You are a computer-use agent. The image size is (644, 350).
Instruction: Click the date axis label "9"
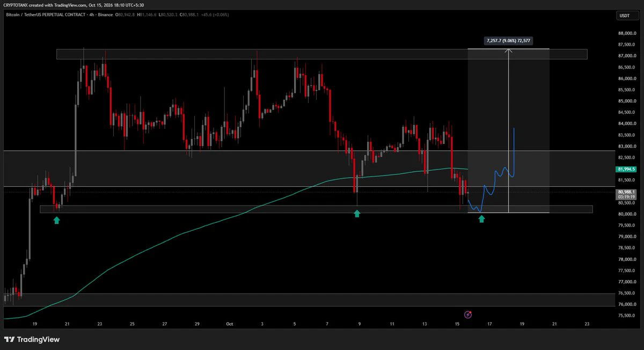(x=359, y=324)
